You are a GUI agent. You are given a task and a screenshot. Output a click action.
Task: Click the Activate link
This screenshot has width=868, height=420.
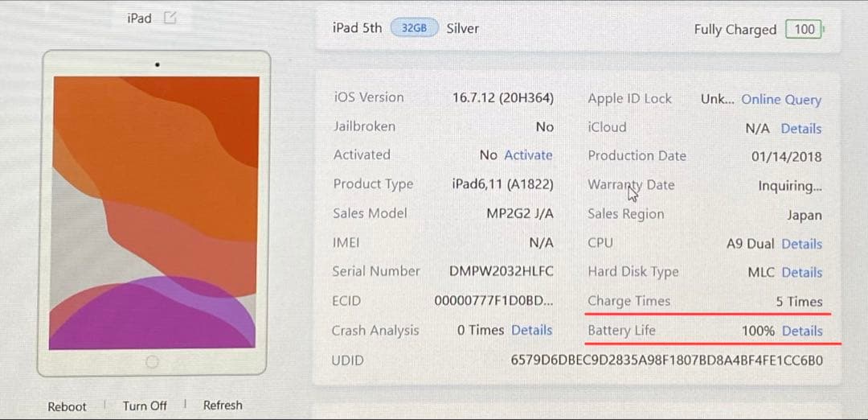(x=528, y=155)
